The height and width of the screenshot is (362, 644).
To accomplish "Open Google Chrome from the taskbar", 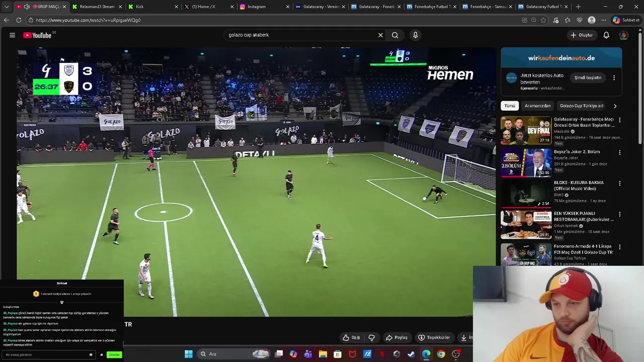I will point(441,354).
